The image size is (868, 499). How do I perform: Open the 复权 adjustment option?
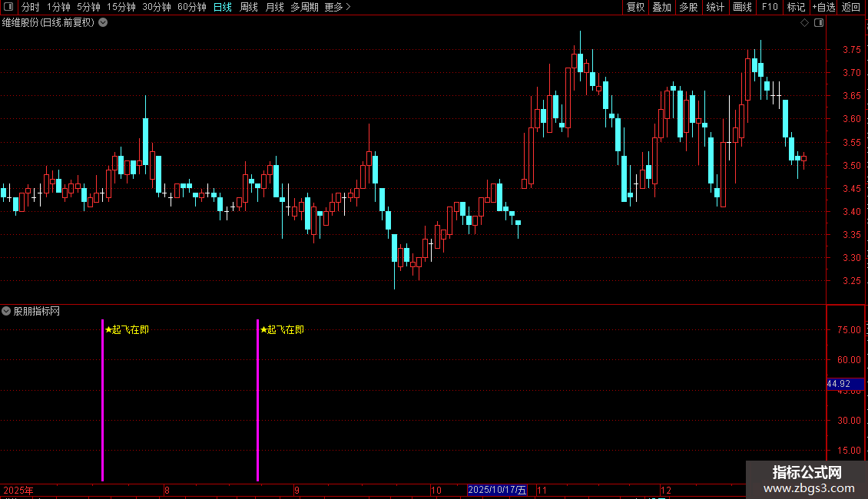click(635, 7)
